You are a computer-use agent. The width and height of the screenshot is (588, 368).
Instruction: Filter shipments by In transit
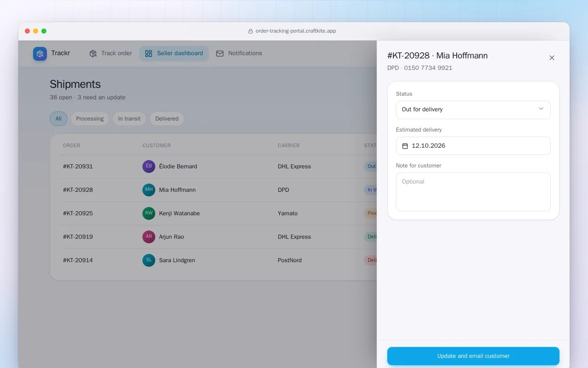coord(129,119)
